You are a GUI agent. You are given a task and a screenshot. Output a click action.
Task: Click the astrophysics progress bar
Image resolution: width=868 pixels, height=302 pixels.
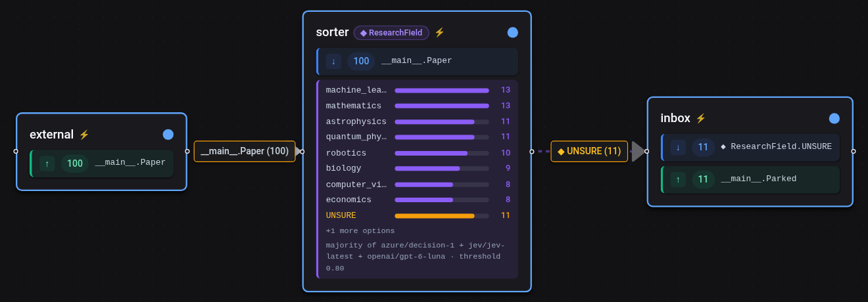coord(442,121)
